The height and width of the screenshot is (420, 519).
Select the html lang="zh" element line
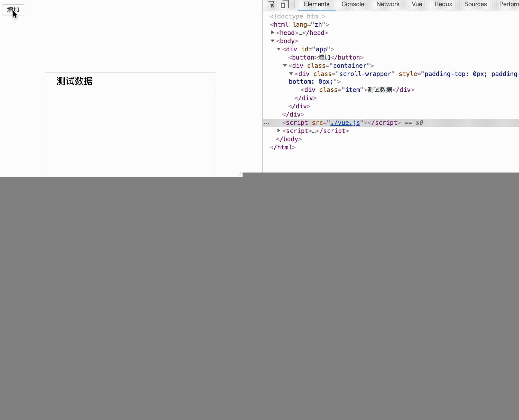[x=300, y=25]
